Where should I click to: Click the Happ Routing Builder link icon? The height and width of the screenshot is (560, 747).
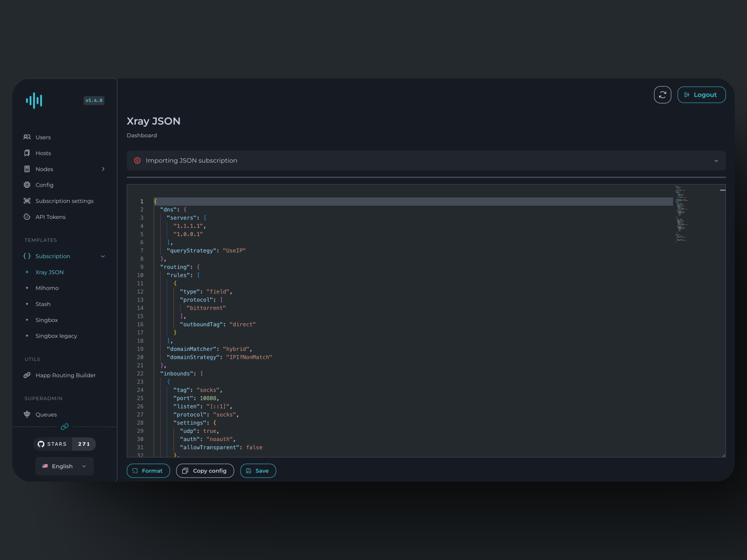pos(27,375)
